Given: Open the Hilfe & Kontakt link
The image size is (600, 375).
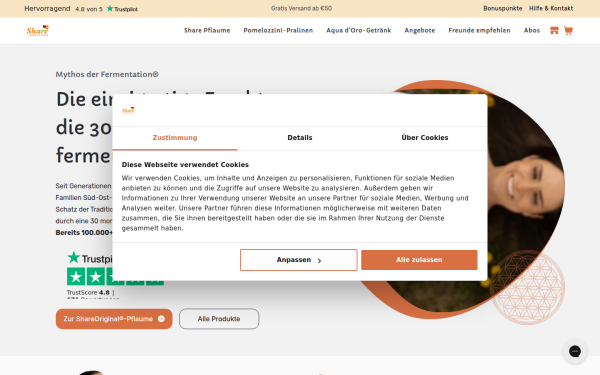Looking at the screenshot, I should pos(551,8).
